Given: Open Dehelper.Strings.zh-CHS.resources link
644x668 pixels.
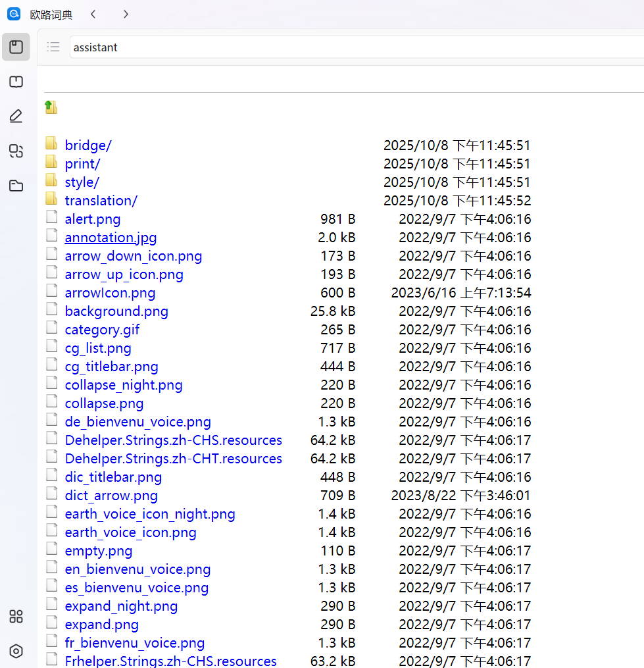Looking at the screenshot, I should [x=174, y=440].
